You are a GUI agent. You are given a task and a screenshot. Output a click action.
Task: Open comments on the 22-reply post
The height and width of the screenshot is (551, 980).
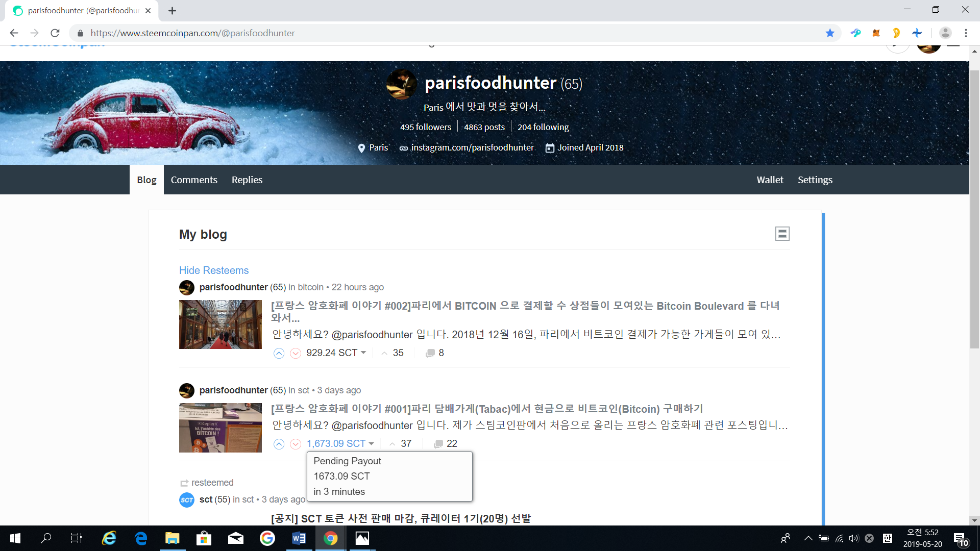[x=445, y=444]
